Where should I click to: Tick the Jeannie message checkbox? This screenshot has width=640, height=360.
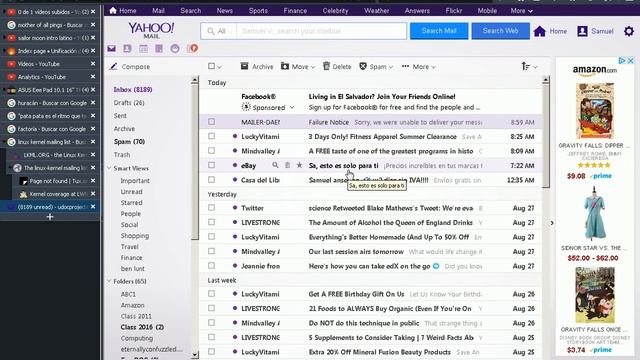click(x=211, y=266)
